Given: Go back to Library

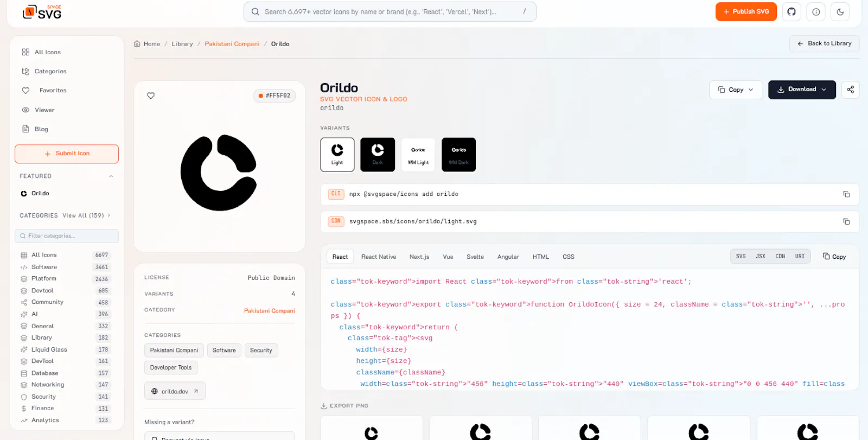Looking at the screenshot, I should click(x=824, y=43).
